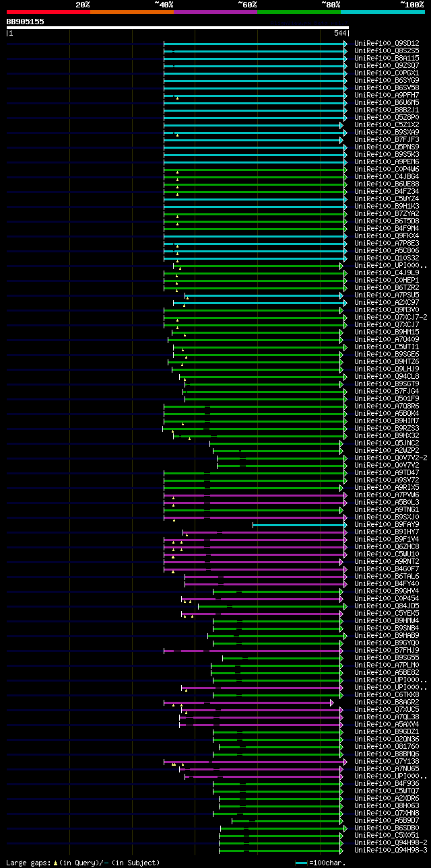Select label UniRef100_Q94H98-3

click(x=391, y=851)
